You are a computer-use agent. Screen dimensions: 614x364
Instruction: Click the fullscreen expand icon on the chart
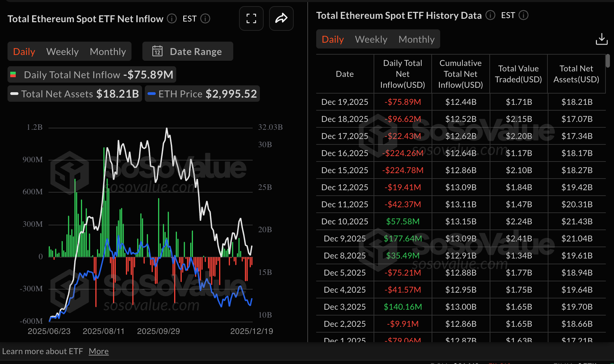pos(251,18)
